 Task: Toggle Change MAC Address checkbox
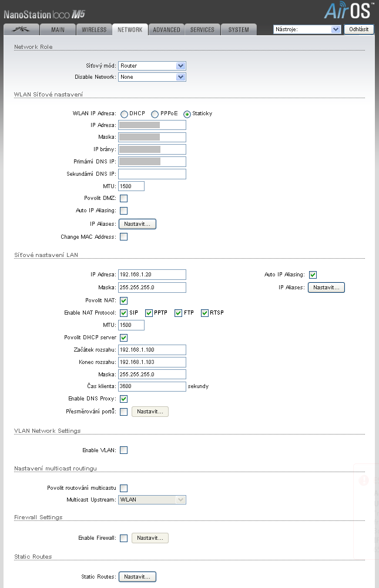pyautogui.click(x=124, y=237)
